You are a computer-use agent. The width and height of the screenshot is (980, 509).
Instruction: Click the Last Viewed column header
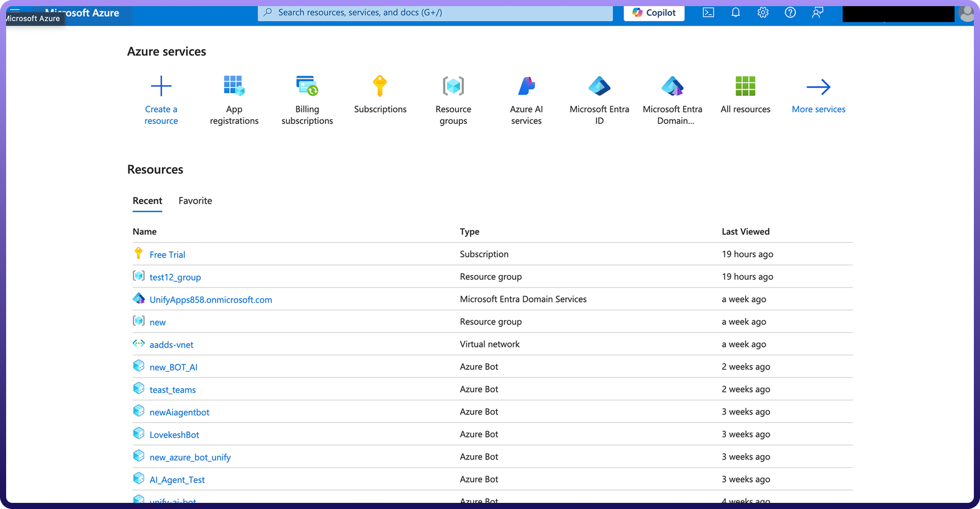click(x=745, y=232)
